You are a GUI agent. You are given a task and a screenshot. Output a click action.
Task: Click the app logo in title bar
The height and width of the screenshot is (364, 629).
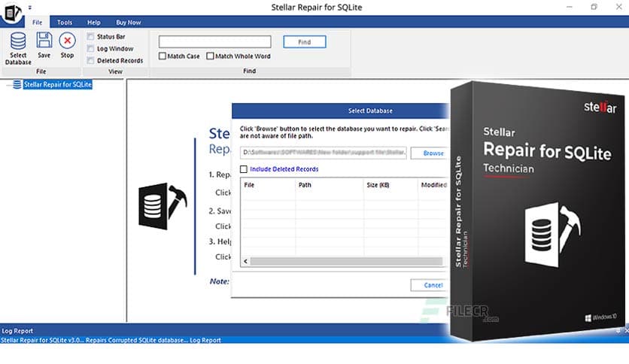[11, 12]
